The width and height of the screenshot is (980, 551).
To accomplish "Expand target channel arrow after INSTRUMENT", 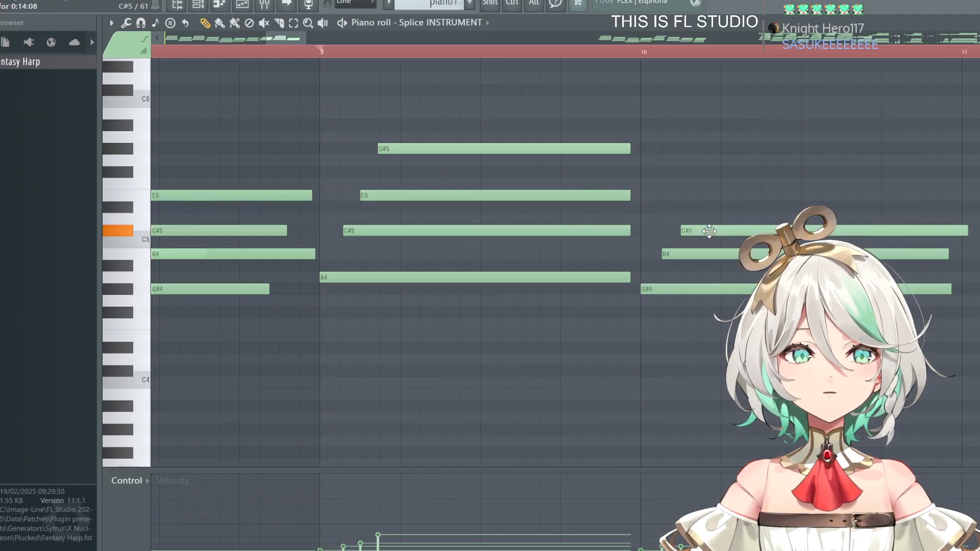I will pos(487,23).
